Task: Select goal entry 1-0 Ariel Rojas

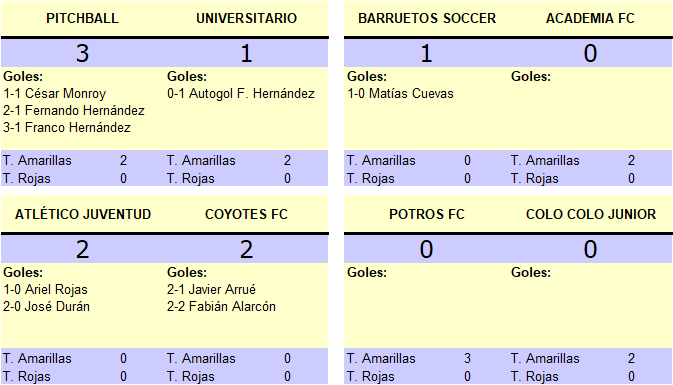Action: [45, 290]
